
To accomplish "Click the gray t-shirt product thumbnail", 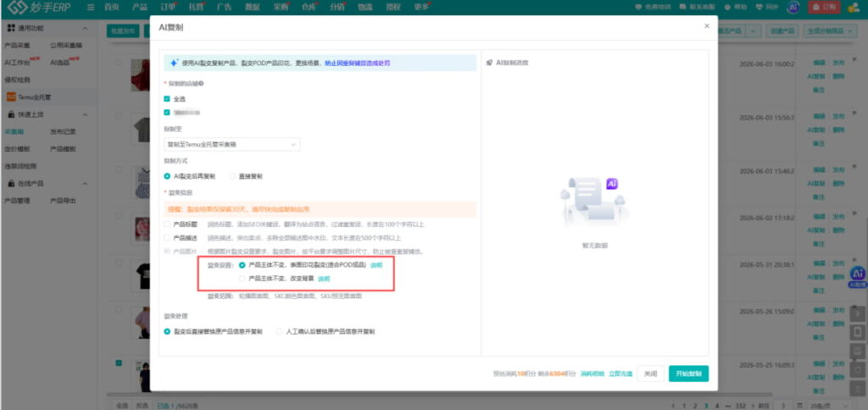I will tap(142, 129).
